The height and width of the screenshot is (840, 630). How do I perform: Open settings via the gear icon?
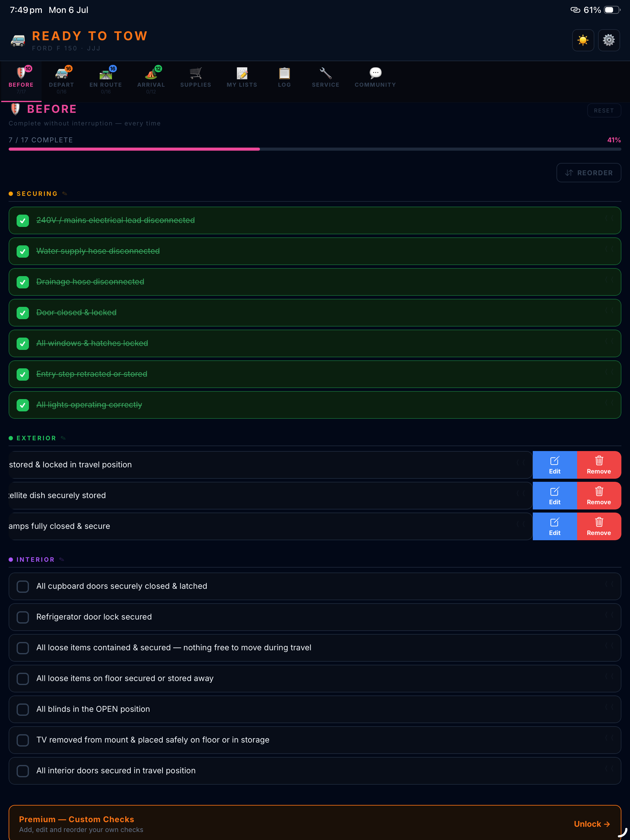coord(609,40)
